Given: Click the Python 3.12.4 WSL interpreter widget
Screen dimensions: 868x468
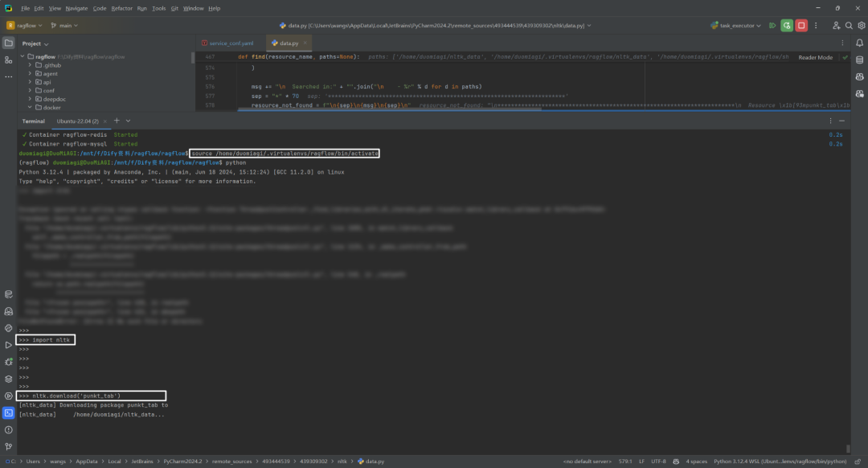Looking at the screenshot, I should pyautogui.click(x=780, y=462).
